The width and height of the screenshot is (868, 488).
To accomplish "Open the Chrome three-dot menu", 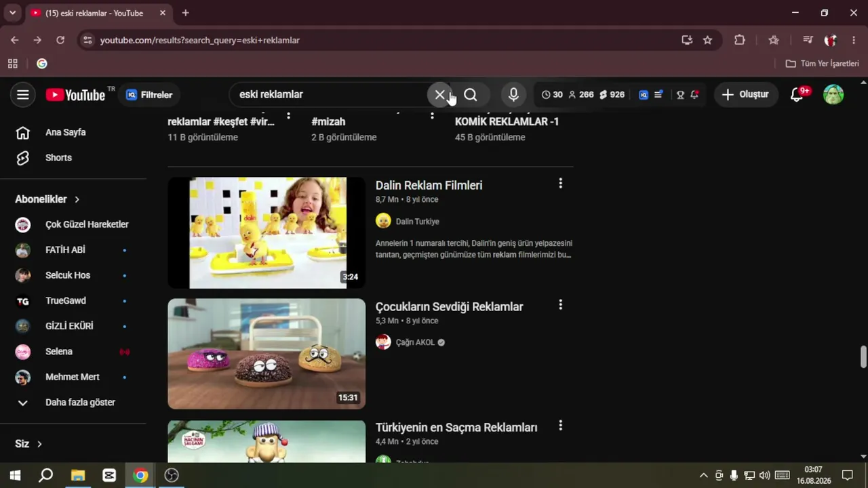I will tap(854, 40).
